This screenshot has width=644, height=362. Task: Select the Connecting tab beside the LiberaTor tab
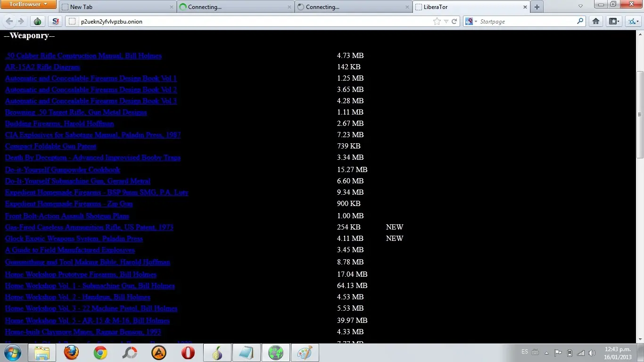pos(354,7)
